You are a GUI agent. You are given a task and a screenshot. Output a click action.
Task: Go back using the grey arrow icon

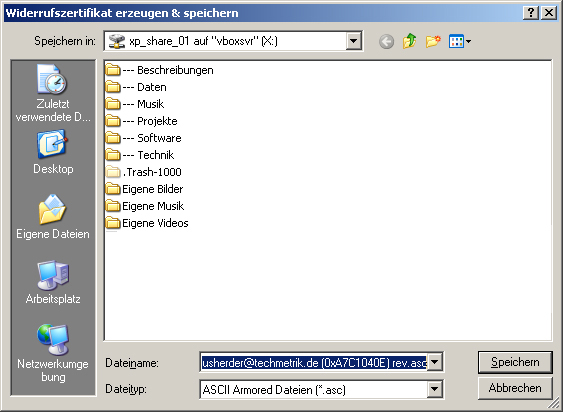[x=386, y=42]
